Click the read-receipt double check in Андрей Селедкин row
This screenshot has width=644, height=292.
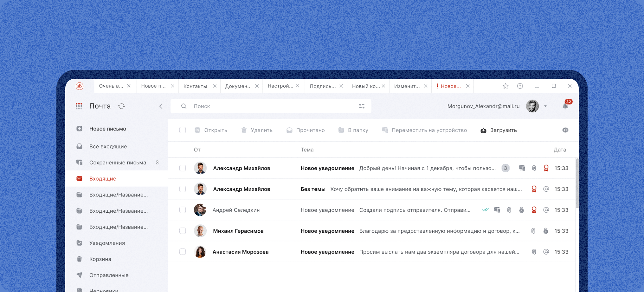pyautogui.click(x=485, y=209)
